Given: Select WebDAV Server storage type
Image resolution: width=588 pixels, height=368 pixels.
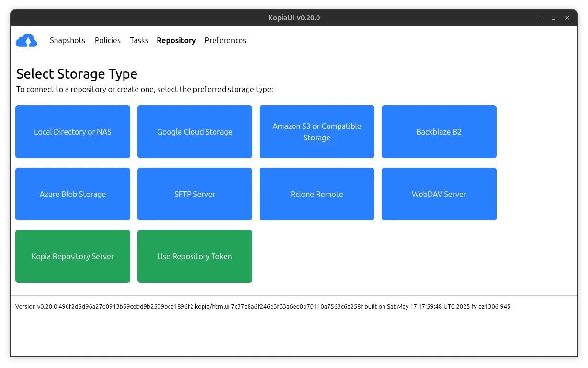Looking at the screenshot, I should (x=439, y=194).
